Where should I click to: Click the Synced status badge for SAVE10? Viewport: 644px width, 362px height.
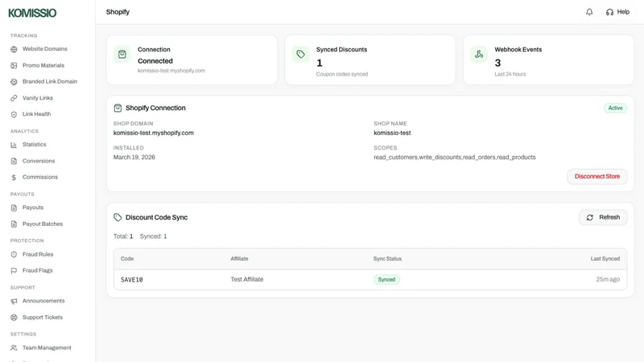pos(386,279)
